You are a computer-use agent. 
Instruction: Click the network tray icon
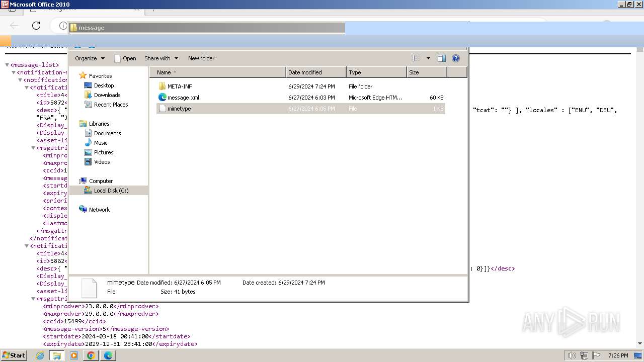tap(584, 355)
